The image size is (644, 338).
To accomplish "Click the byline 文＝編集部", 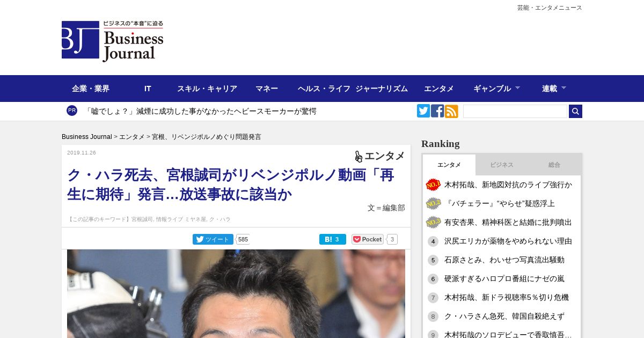I will pyautogui.click(x=386, y=208).
